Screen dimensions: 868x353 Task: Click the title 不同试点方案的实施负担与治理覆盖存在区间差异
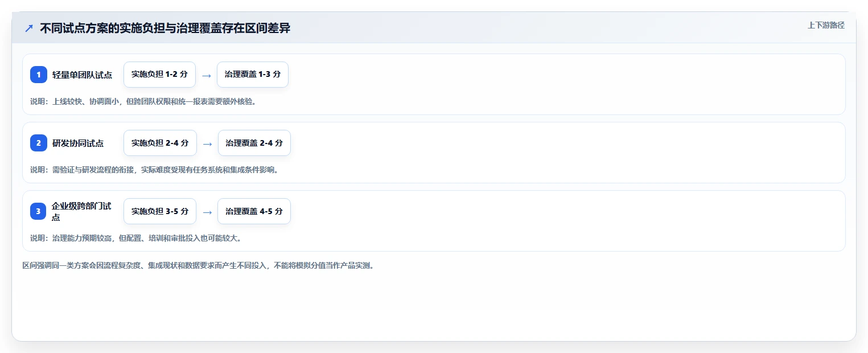(x=165, y=28)
